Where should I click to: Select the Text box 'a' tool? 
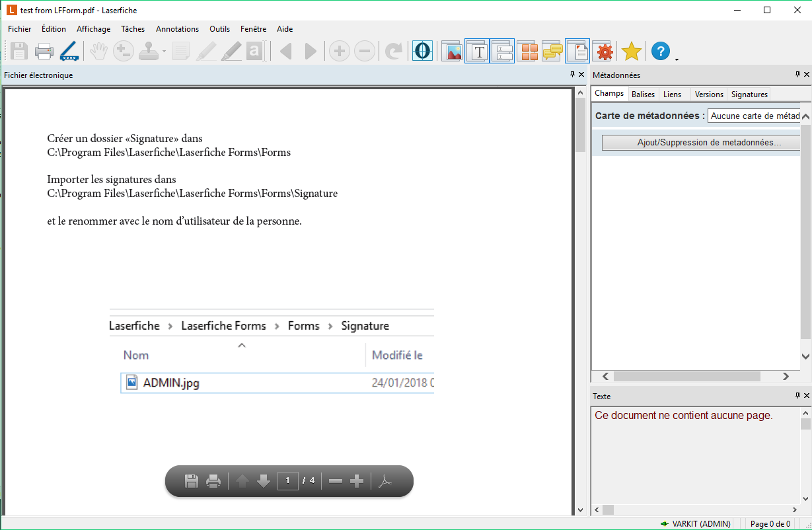pyautogui.click(x=255, y=51)
